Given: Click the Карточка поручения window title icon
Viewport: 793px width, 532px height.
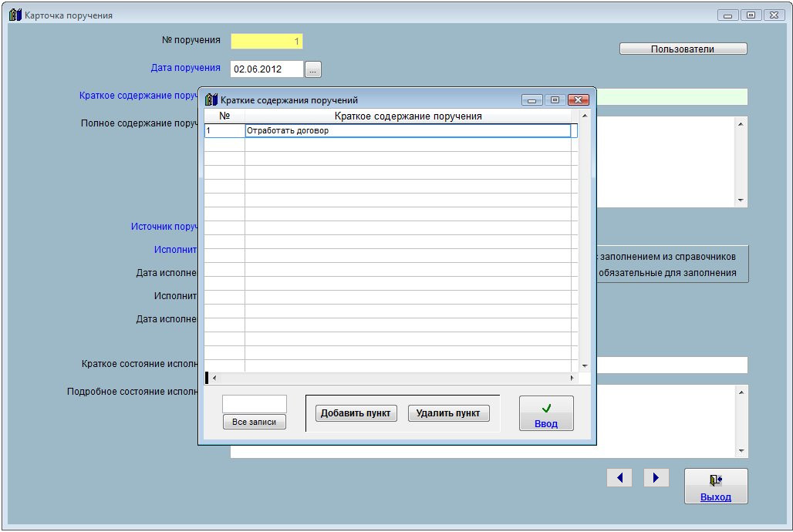Looking at the screenshot, I should point(15,15).
